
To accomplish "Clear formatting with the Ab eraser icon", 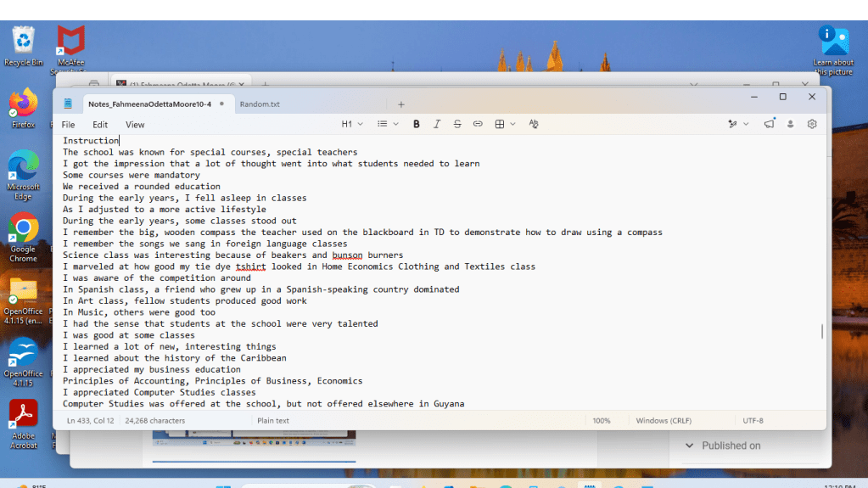I will [534, 124].
